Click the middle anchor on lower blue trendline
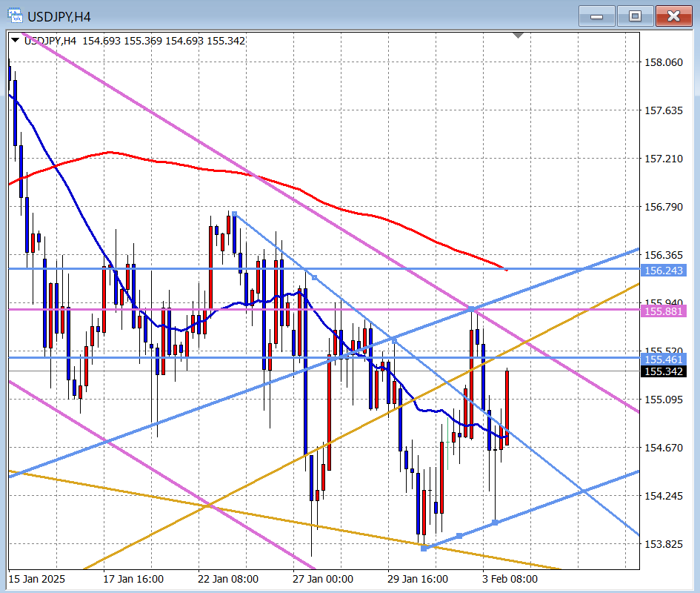The image size is (700, 593). [459, 535]
